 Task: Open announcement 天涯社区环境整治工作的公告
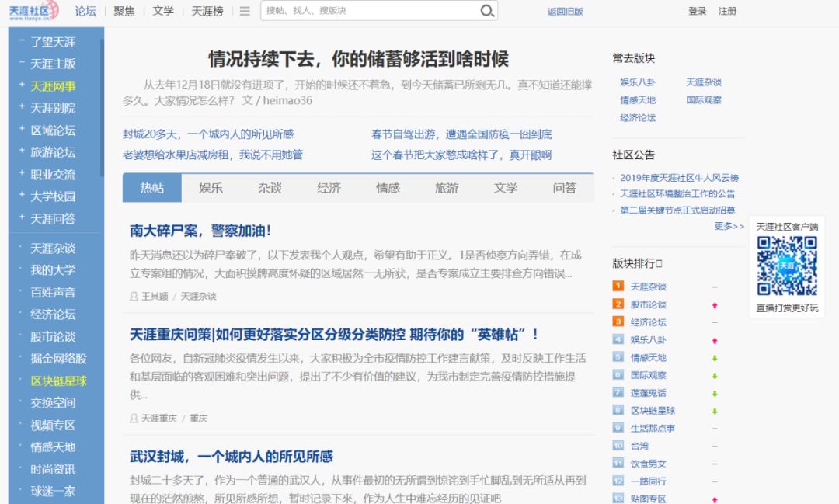pos(677,193)
